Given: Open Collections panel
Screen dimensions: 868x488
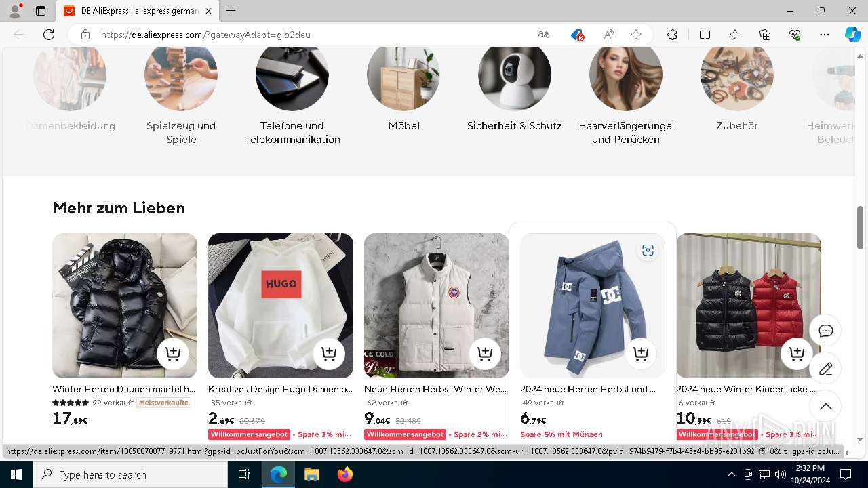Looking at the screenshot, I should pyautogui.click(x=765, y=35).
